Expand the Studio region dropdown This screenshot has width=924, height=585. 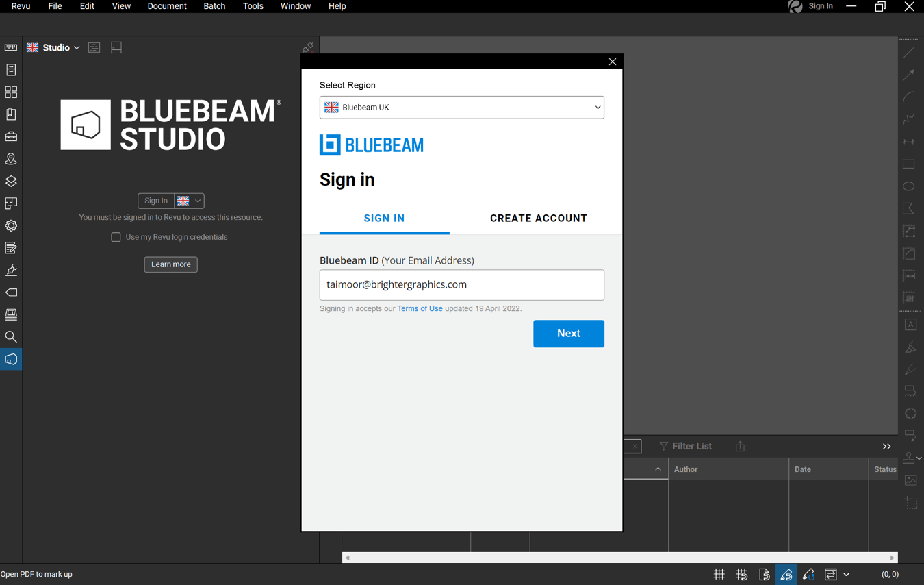76,47
